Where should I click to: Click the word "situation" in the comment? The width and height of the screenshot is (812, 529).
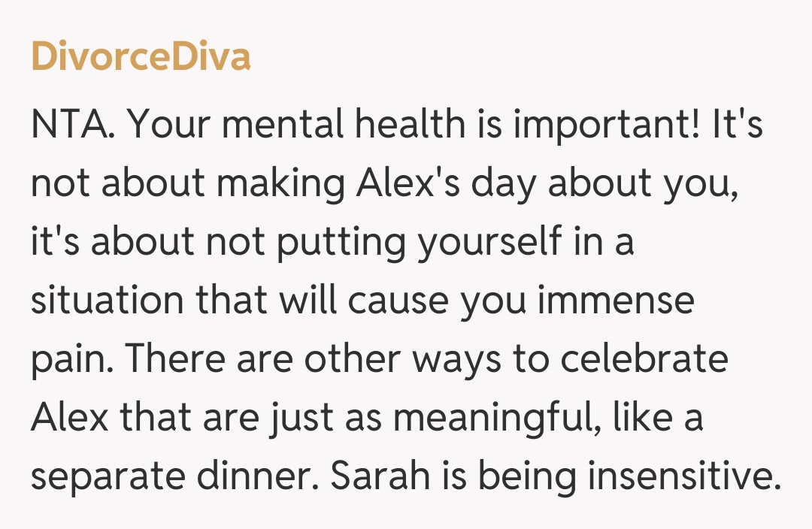(x=107, y=300)
